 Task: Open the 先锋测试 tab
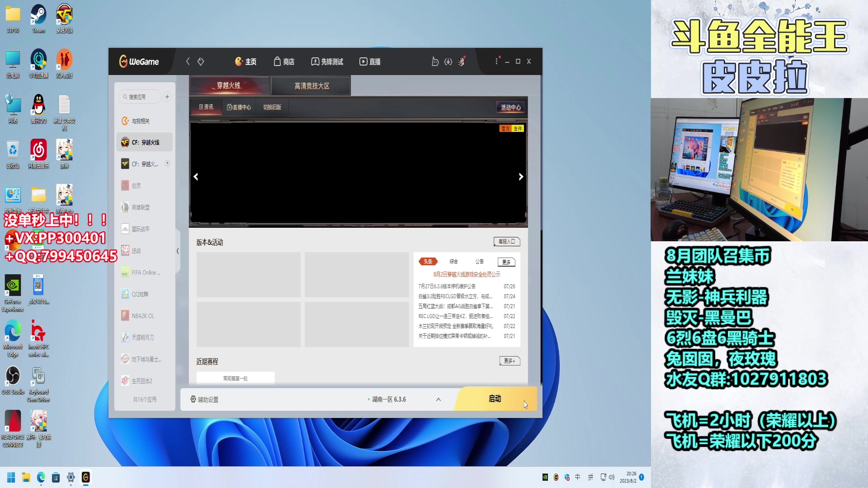tap(327, 61)
